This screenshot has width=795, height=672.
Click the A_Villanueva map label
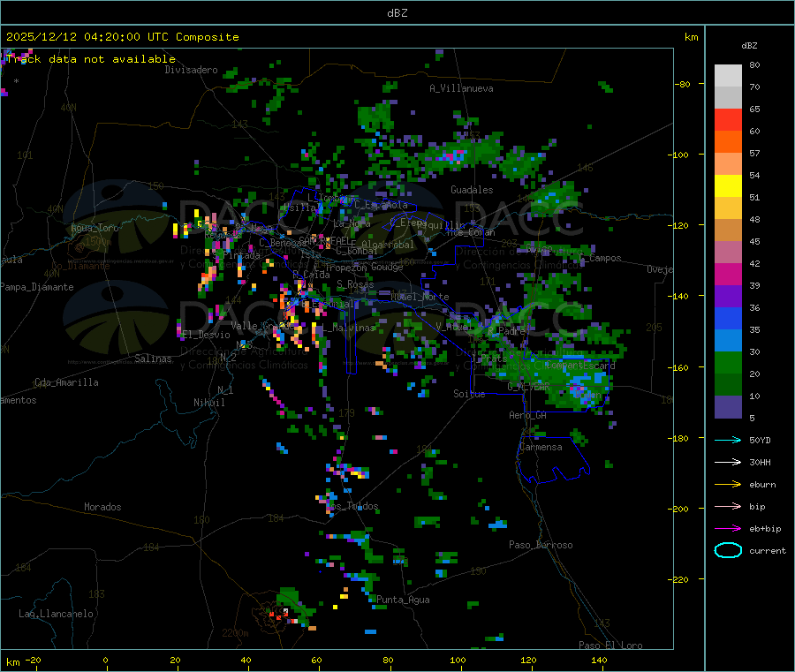[x=461, y=88]
